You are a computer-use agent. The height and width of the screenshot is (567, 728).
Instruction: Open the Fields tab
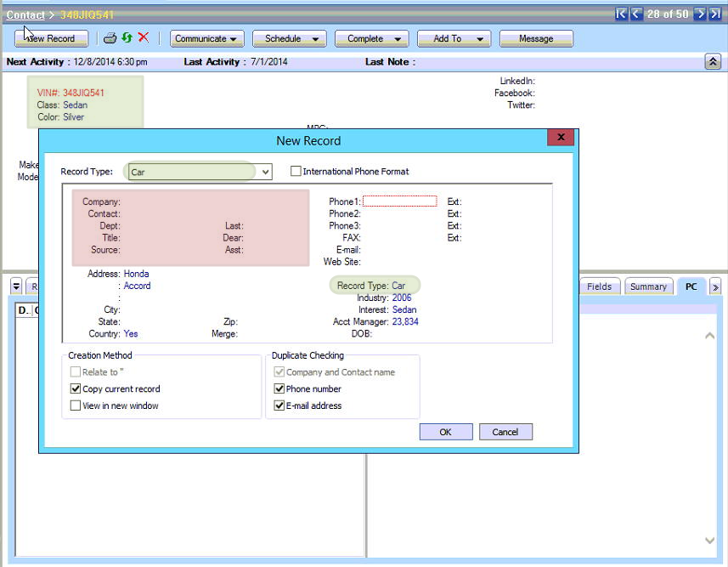pyautogui.click(x=599, y=286)
